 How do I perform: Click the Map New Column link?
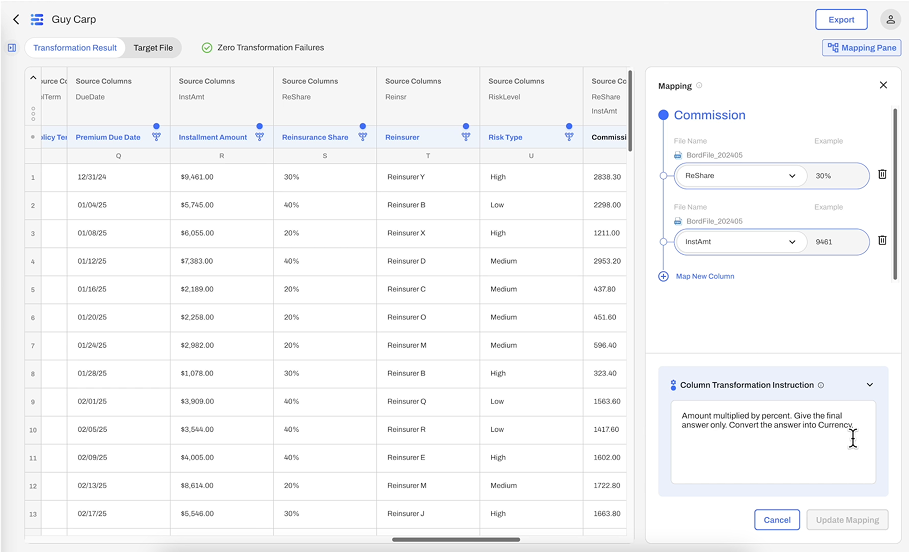pyautogui.click(x=704, y=276)
